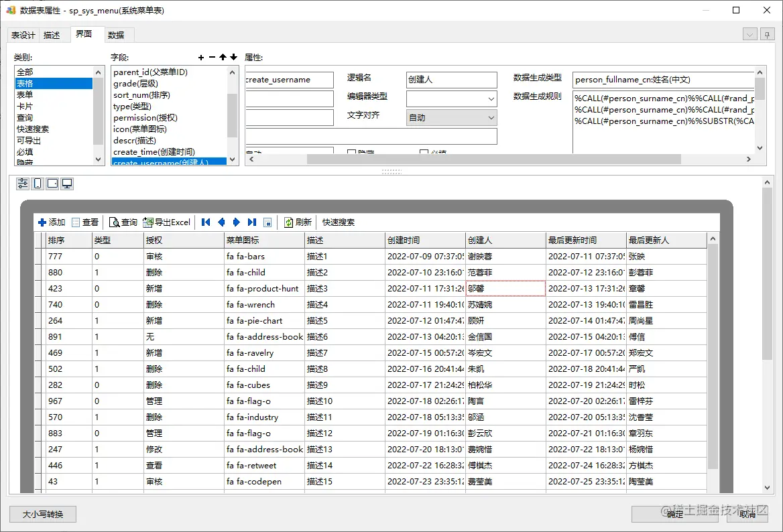
Task: Open the page number jump icon
Action: pyautogui.click(x=267, y=222)
